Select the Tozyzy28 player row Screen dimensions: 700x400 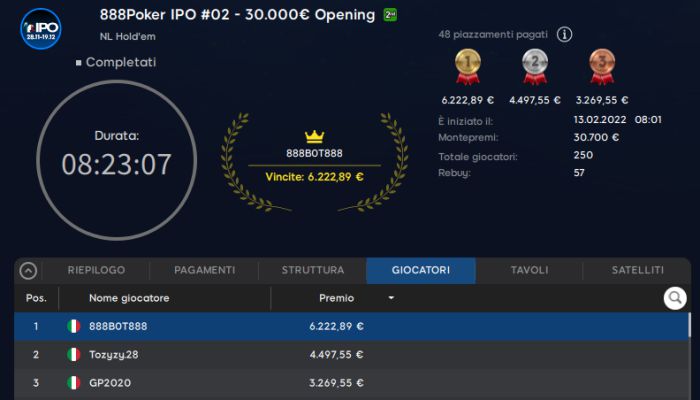coord(352,354)
